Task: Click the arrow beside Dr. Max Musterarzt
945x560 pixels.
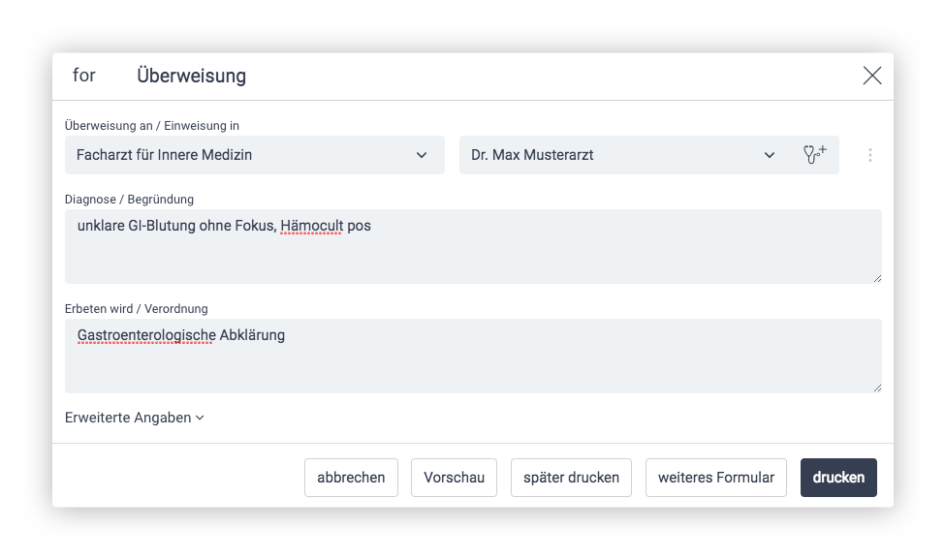Action: point(769,155)
